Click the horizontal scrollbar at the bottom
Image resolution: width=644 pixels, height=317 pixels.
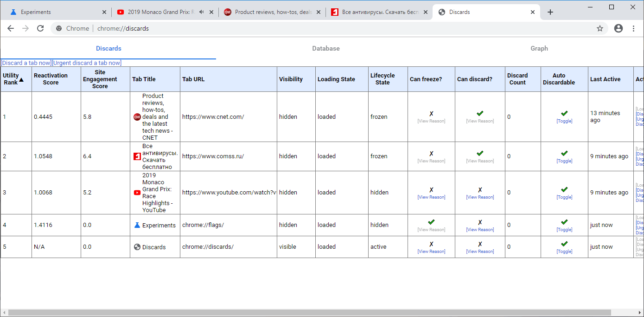(309, 313)
